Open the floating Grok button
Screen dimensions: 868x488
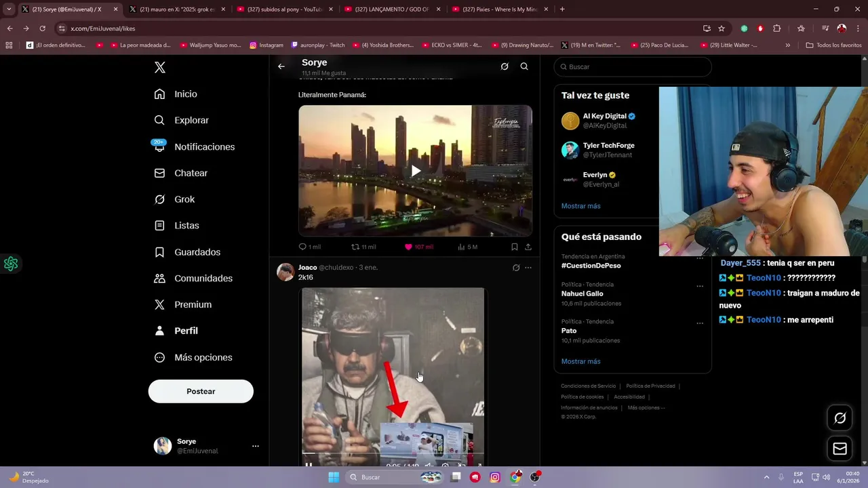click(840, 418)
